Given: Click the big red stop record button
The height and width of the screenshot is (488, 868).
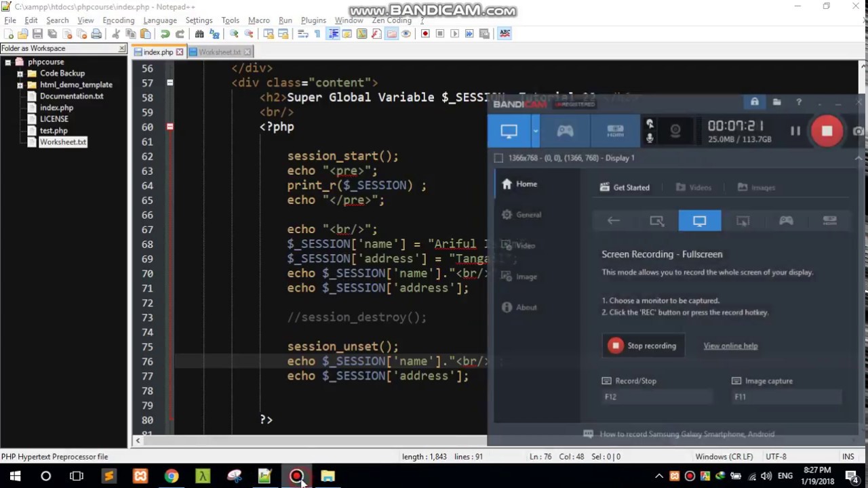Looking at the screenshot, I should tap(827, 131).
